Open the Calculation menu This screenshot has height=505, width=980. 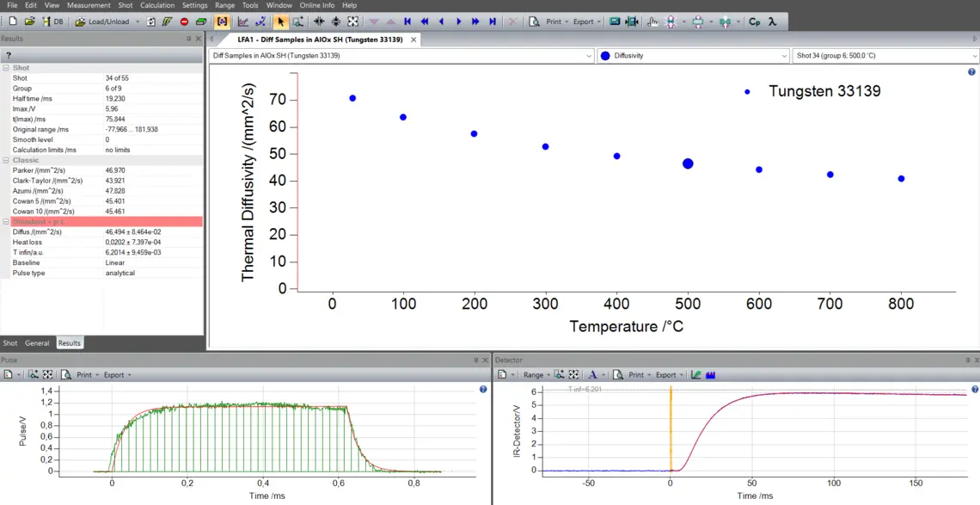pos(157,5)
